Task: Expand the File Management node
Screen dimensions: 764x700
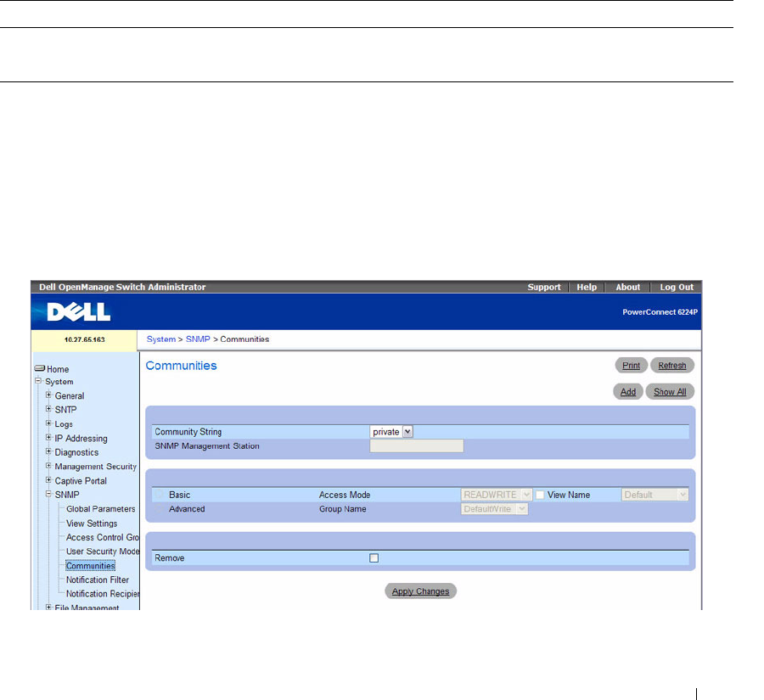Action: [48, 608]
